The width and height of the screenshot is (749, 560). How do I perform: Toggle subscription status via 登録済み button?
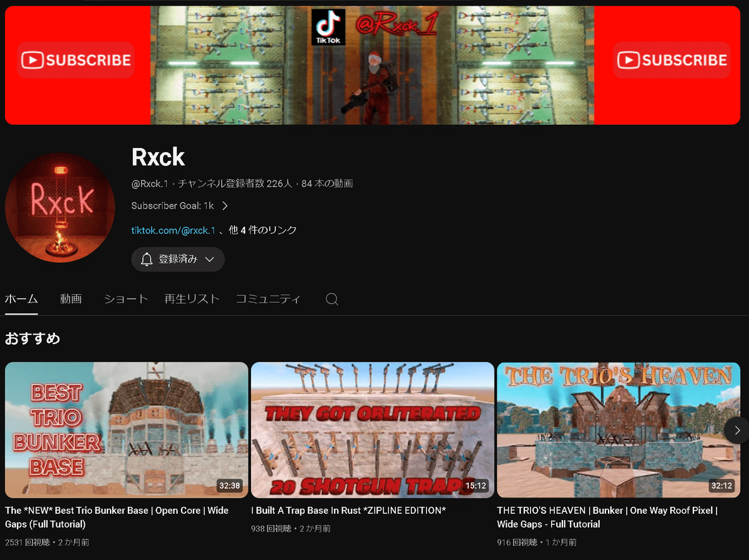[x=178, y=260]
